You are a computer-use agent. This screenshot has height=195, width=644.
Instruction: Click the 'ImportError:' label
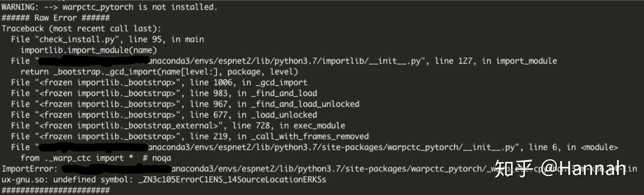pos(30,169)
